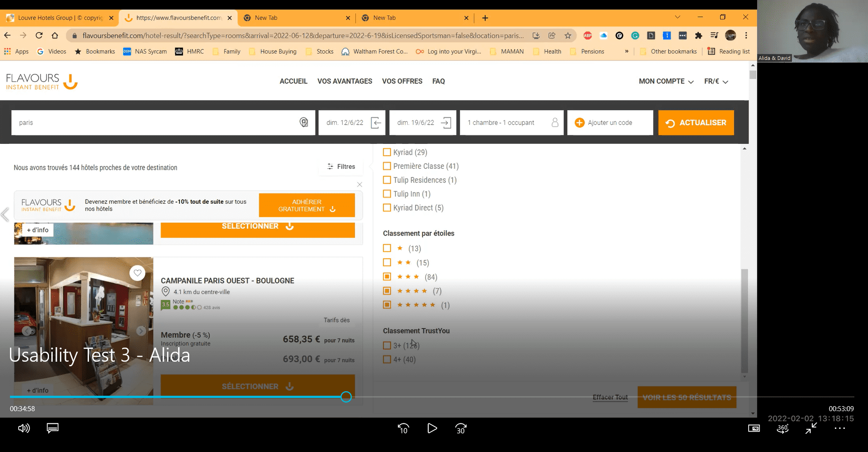This screenshot has height=452, width=868.
Task: Show next hotel photo arrow
Action: click(x=141, y=331)
